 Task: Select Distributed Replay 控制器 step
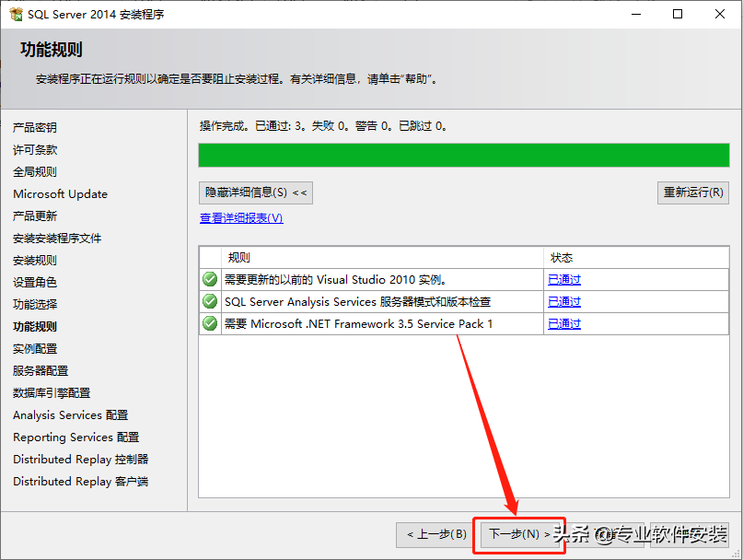click(x=81, y=460)
